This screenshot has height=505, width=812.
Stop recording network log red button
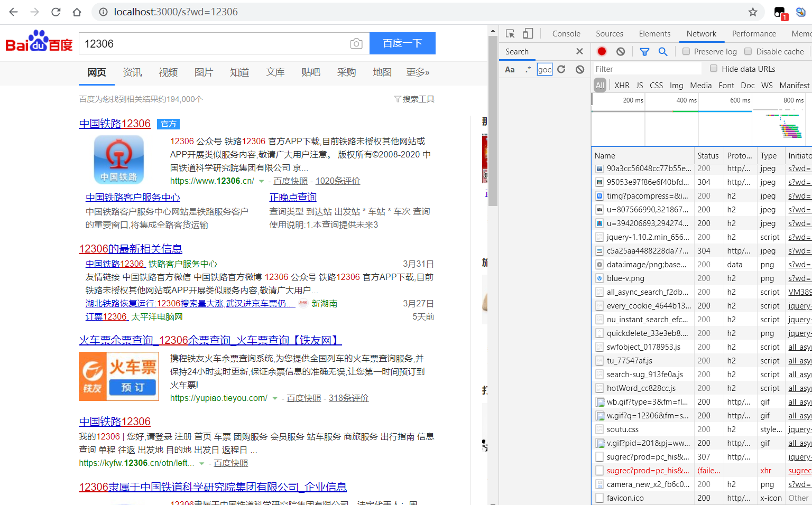coord(602,51)
